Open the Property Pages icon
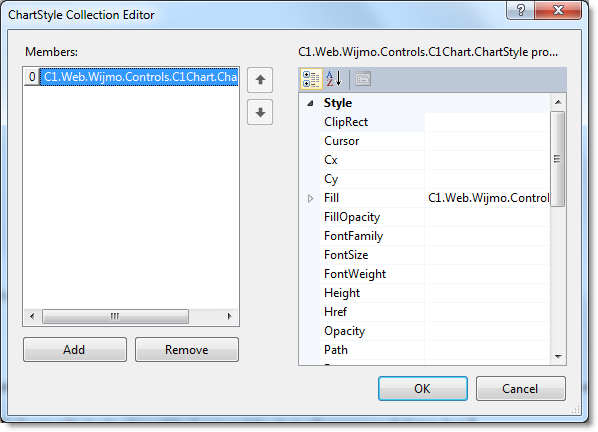 [363, 79]
